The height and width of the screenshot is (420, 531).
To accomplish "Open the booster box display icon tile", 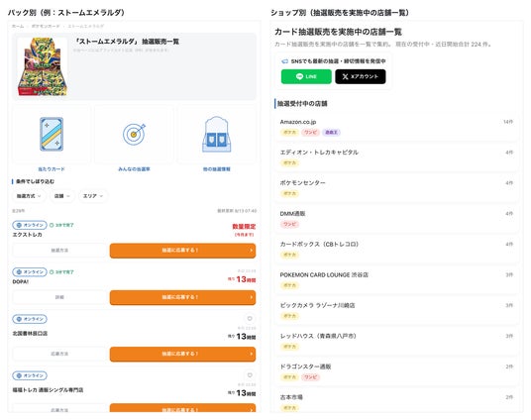I will click(x=217, y=135).
